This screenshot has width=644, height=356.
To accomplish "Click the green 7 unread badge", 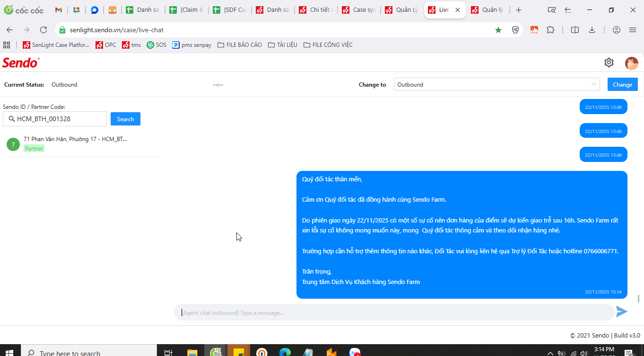I will pyautogui.click(x=13, y=144).
